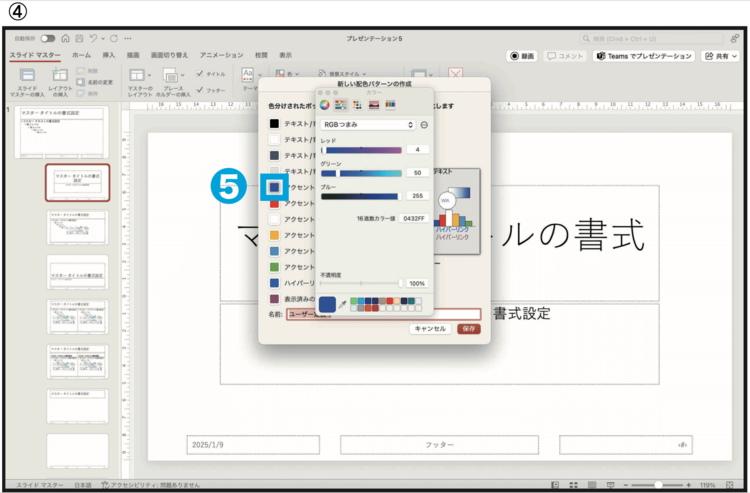Click the save icon in the title bar
Image resolution: width=750 pixels, height=493 pixels.
click(79, 38)
